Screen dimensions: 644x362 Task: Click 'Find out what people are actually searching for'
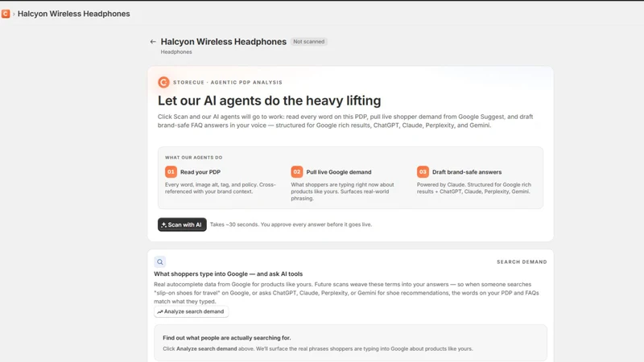227,338
